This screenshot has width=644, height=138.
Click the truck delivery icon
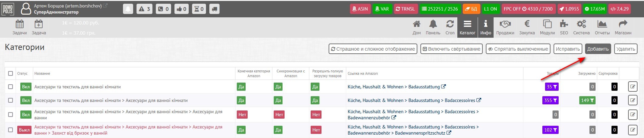pyautogui.click(x=214, y=9)
